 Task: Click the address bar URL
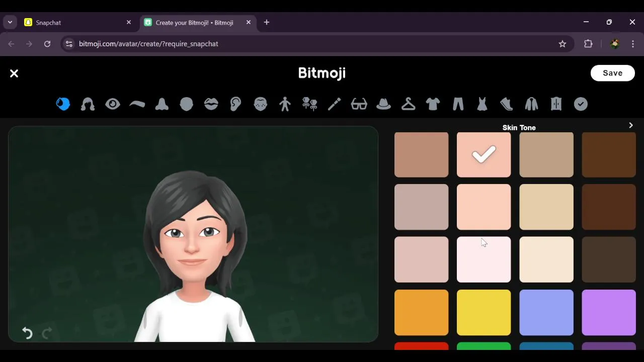(x=148, y=44)
